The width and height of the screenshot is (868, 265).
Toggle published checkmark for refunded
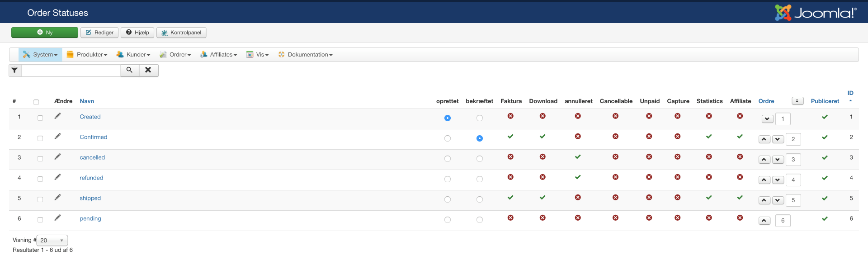(x=825, y=178)
